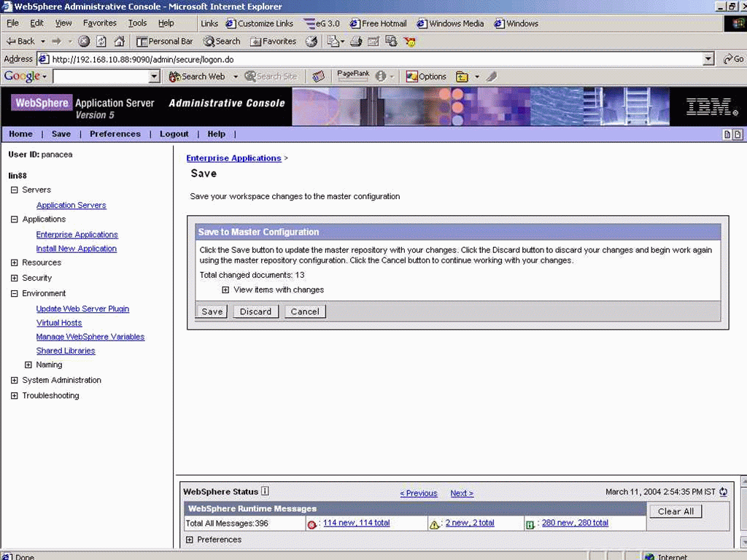Screen dimensions: 747x560
Task: Expand the status Preferences section
Action: pyautogui.click(x=190, y=540)
